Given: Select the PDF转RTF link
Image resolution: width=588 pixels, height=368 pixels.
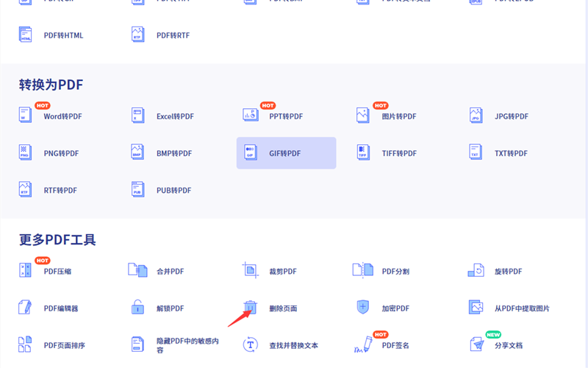Looking at the screenshot, I should (173, 35).
